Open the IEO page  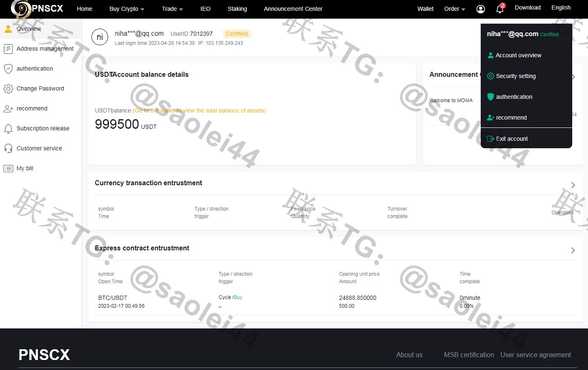(205, 9)
